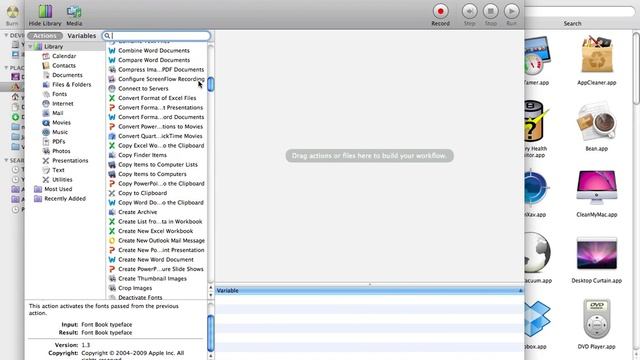Select Configure ScreenFlow Recording action
The height and width of the screenshot is (360, 640).
pos(161,79)
